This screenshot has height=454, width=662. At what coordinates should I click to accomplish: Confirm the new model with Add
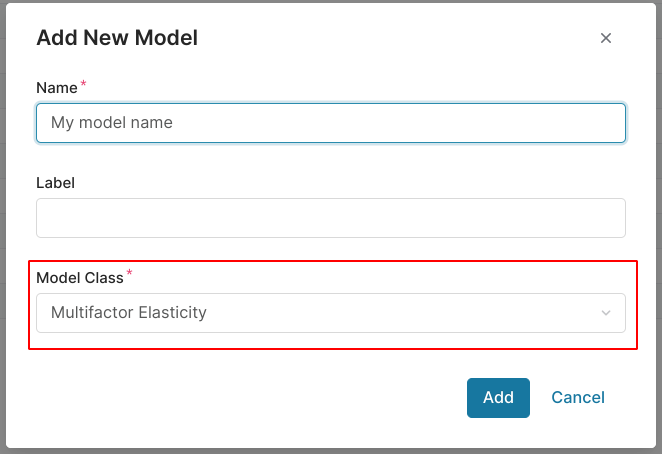498,397
